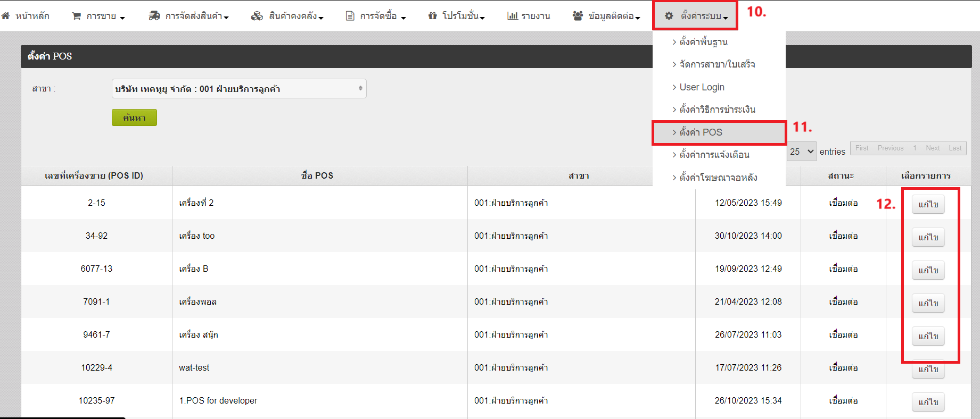Click the document icon for การจัดซื้อ
This screenshot has width=980, height=419.
click(x=350, y=16)
